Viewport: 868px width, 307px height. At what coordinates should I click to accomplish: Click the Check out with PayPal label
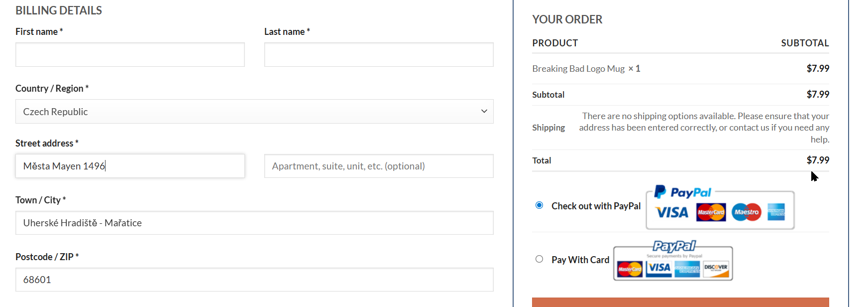[x=596, y=206]
